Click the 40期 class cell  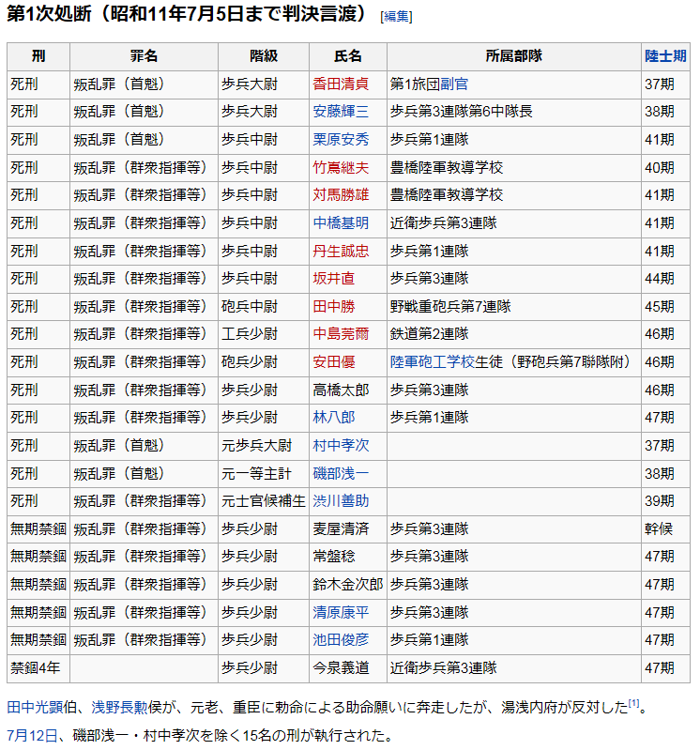(x=665, y=168)
